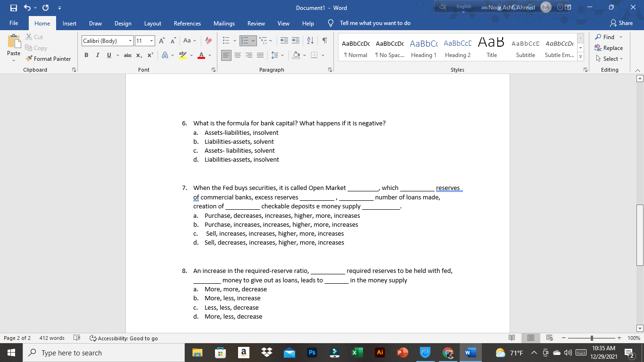This screenshot has width=644, height=362.
Task: Toggle paragraph marks with the pilcrow icon
Action: pyautogui.click(x=324, y=41)
